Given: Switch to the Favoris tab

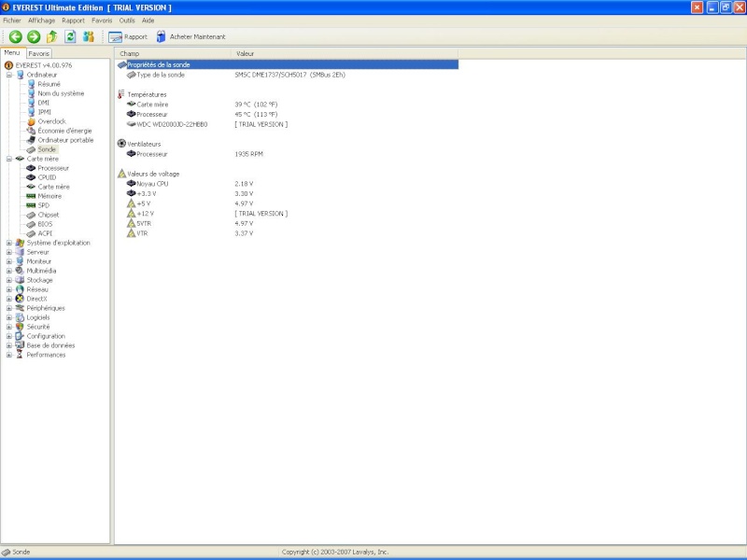Looking at the screenshot, I should click(x=38, y=54).
